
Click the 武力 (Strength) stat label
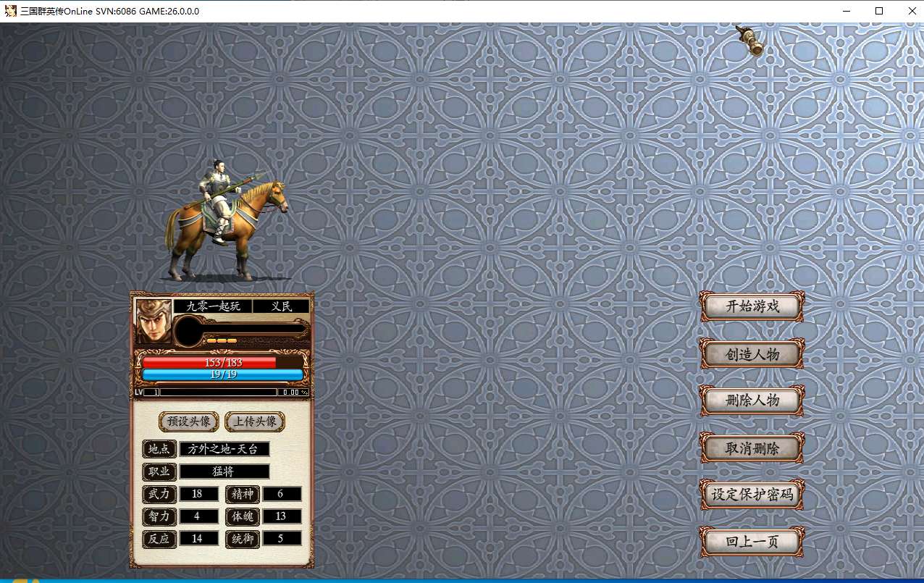[159, 494]
